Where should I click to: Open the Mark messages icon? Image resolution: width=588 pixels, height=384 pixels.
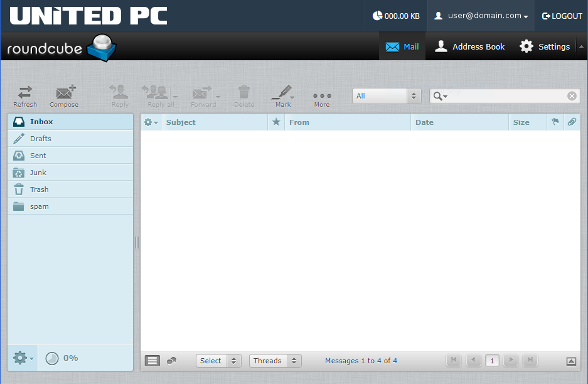[282, 94]
